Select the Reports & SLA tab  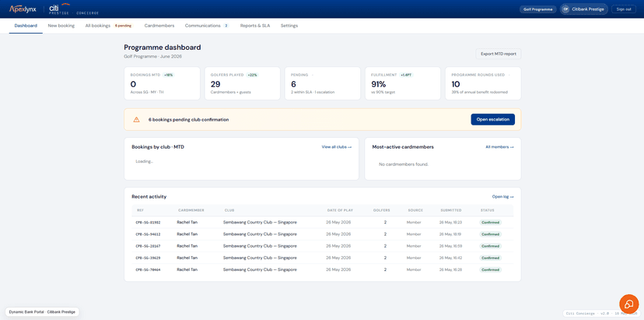point(255,26)
